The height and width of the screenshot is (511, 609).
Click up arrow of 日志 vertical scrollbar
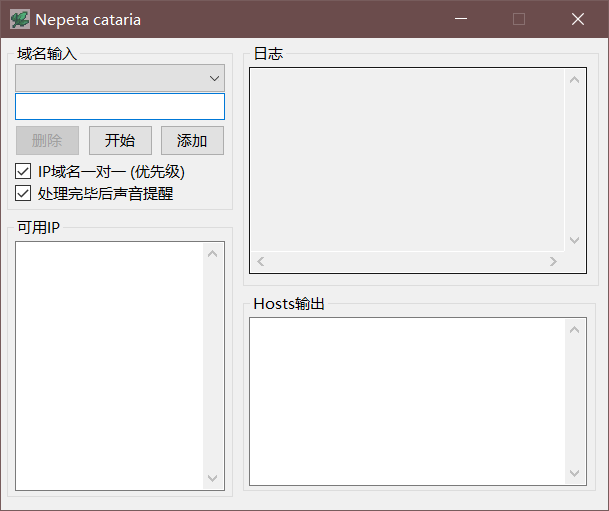pos(574,80)
